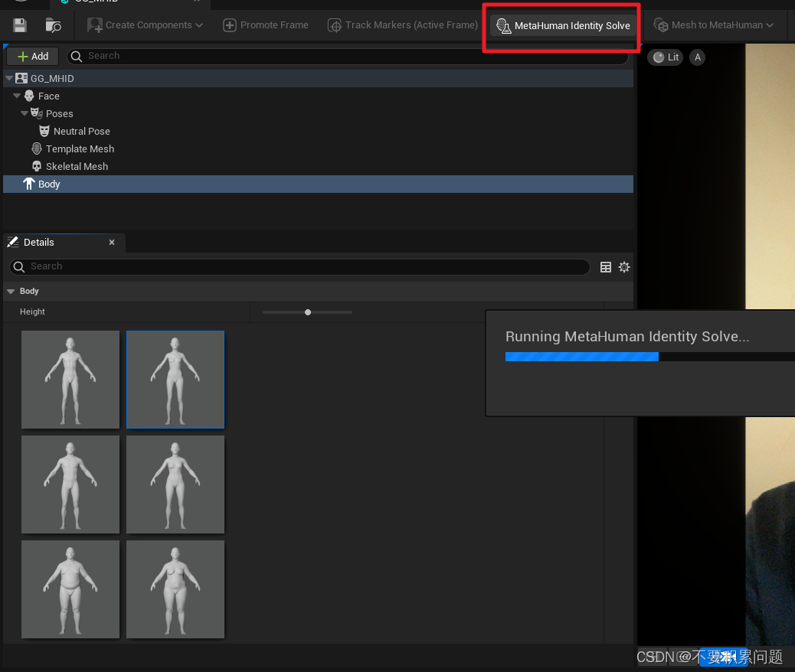Collapse the Body details section

click(x=11, y=292)
